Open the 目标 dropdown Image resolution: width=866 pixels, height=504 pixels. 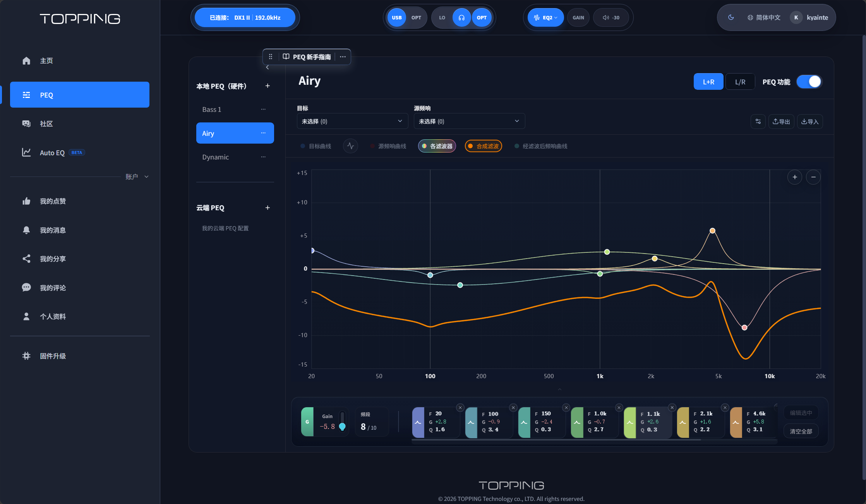pyautogui.click(x=352, y=121)
